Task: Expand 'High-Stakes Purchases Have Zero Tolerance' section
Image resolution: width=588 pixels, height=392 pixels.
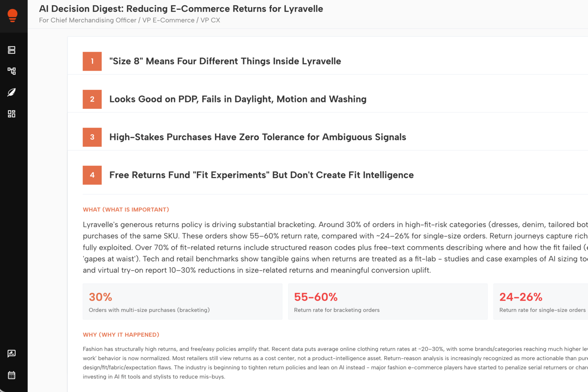Action: click(x=257, y=137)
